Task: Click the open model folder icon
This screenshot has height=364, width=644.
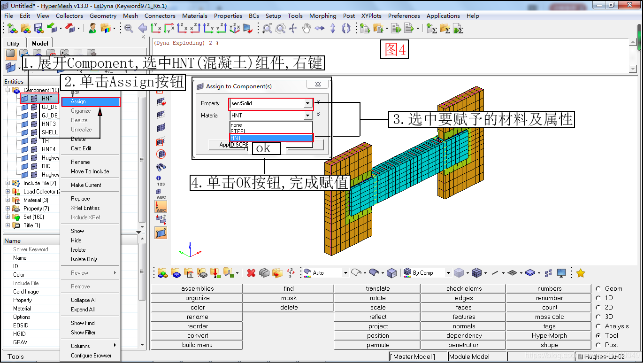Action: click(x=25, y=29)
